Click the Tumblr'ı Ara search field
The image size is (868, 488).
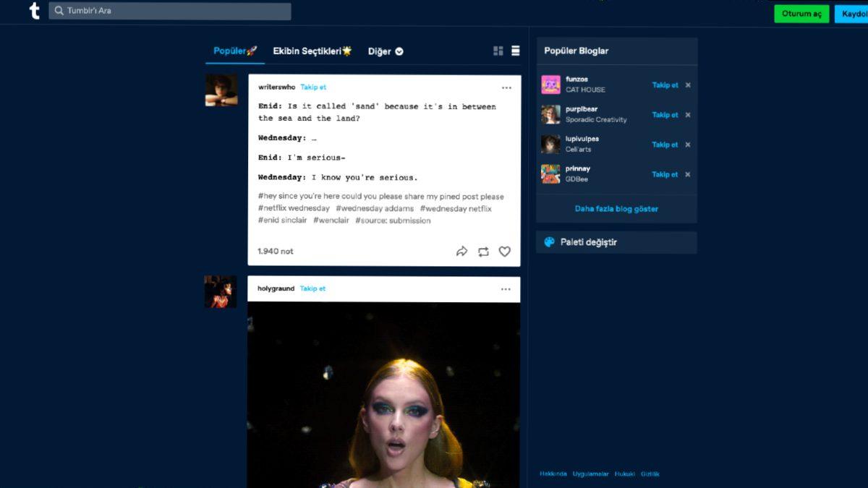[170, 11]
